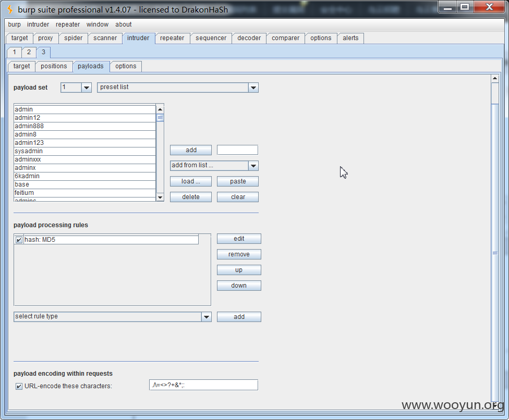The height and width of the screenshot is (420, 509).
Task: Select the feitium payload entry
Action: (84, 193)
